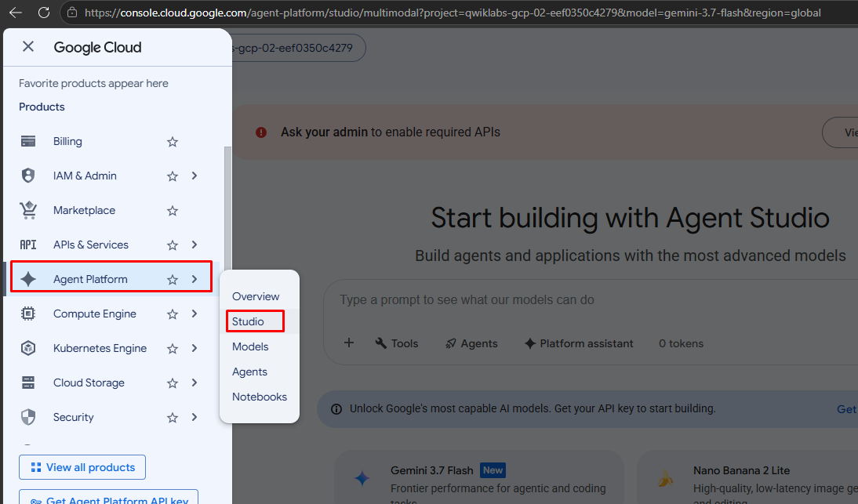Click the IAM & Admin shield icon
This screenshot has height=504, width=858.
click(x=28, y=176)
